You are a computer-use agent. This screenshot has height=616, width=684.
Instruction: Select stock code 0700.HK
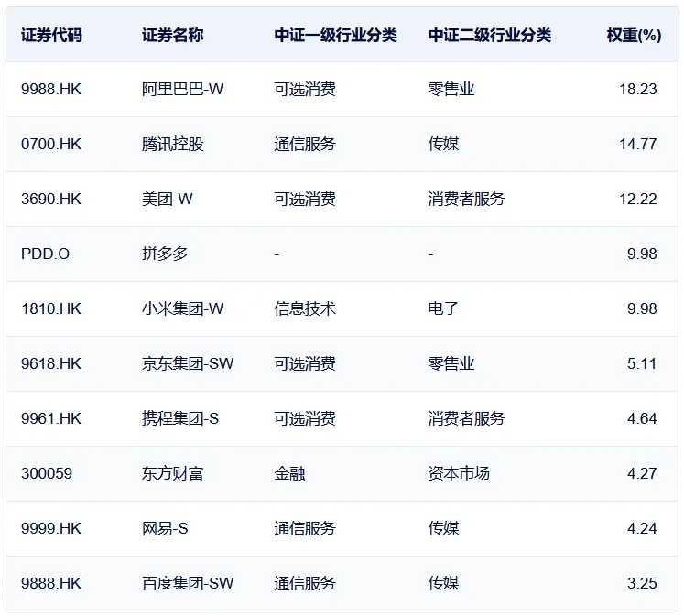(x=51, y=145)
